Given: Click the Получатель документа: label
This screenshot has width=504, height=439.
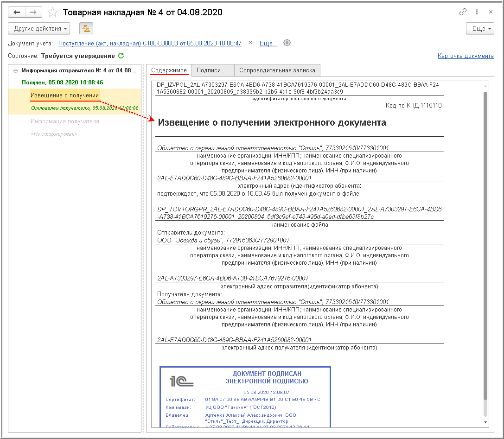Looking at the screenshot, I should pyautogui.click(x=189, y=294).
